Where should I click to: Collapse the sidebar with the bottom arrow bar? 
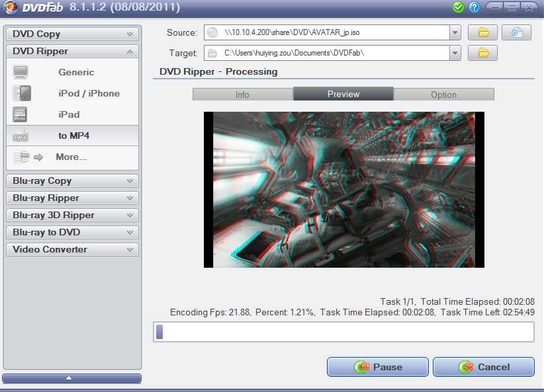72,378
